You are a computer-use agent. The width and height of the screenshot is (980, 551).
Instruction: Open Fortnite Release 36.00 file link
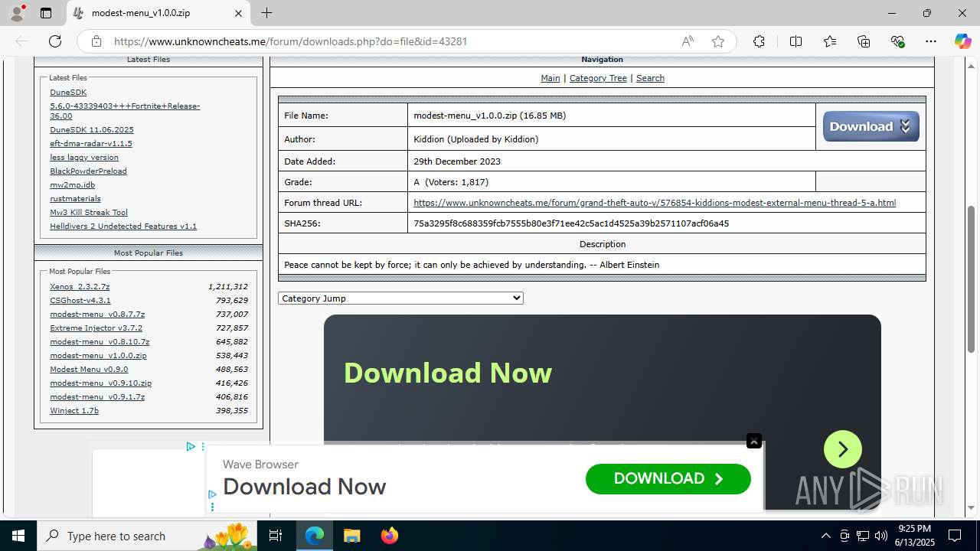coord(125,111)
